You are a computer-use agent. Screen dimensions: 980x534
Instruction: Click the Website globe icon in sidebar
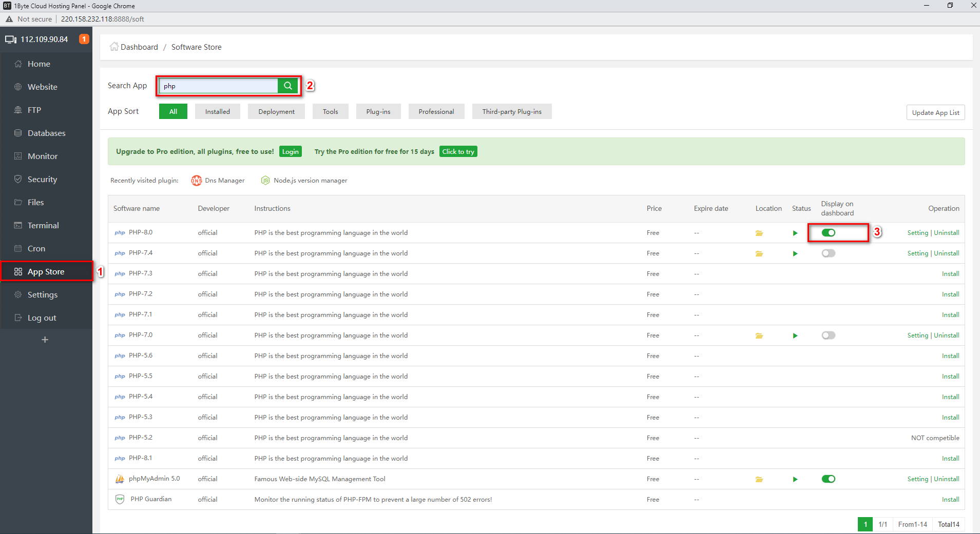tap(18, 87)
